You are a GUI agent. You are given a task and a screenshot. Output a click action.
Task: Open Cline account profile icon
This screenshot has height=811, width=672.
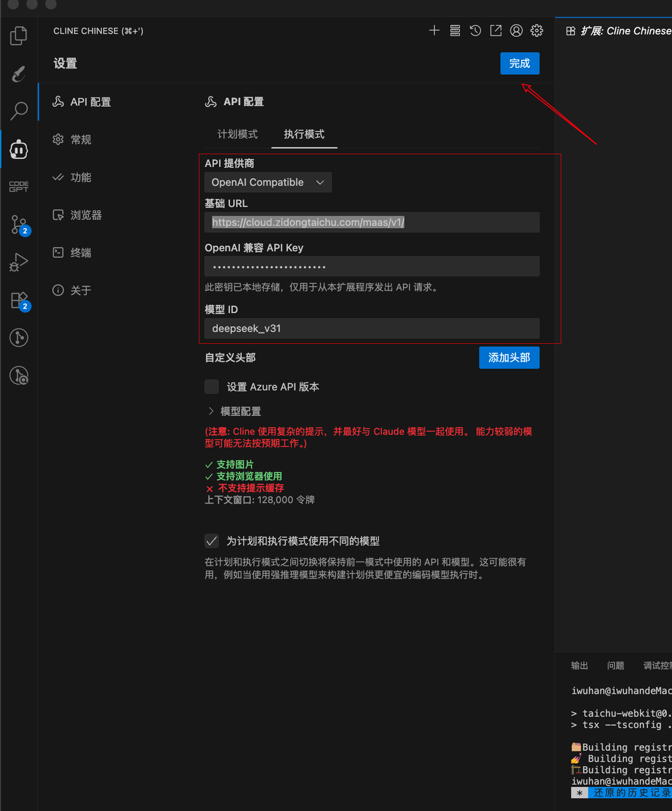(516, 30)
